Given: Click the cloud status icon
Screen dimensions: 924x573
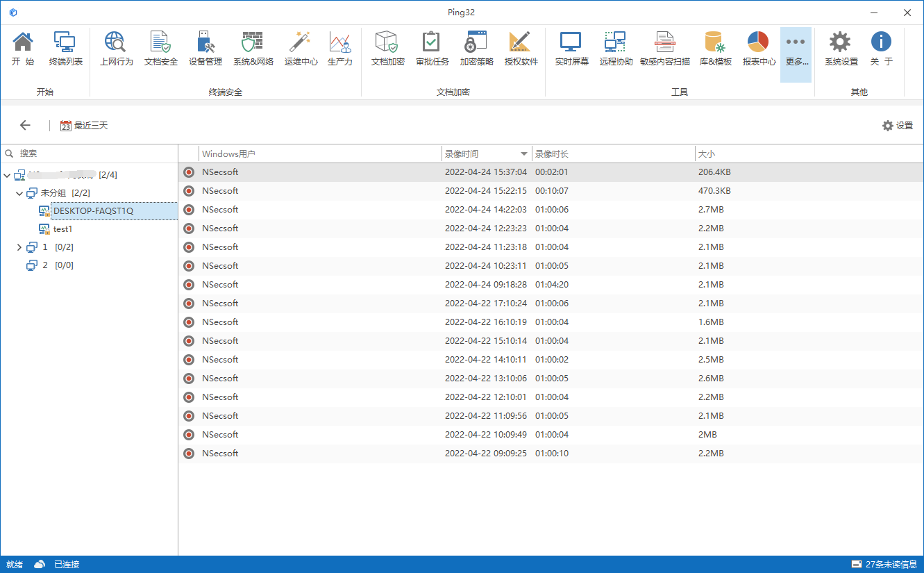Looking at the screenshot, I should [40, 564].
